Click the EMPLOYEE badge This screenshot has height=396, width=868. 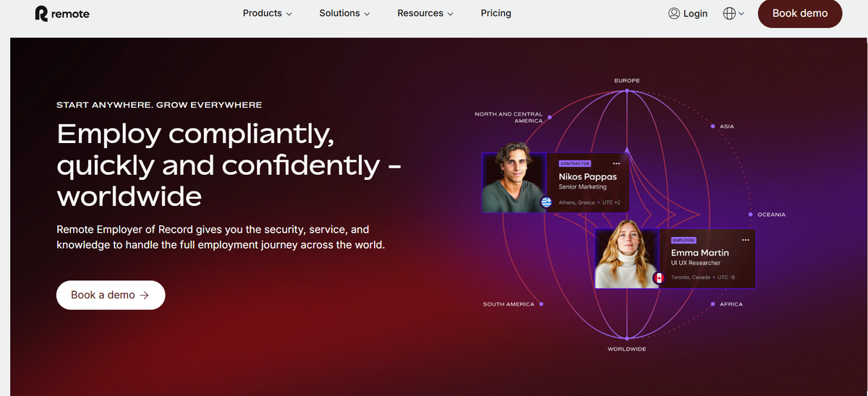click(684, 240)
